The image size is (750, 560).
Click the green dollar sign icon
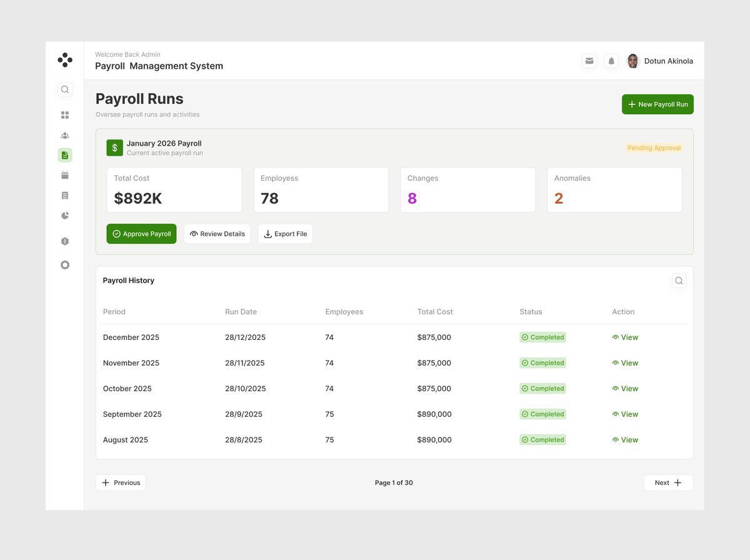(114, 147)
